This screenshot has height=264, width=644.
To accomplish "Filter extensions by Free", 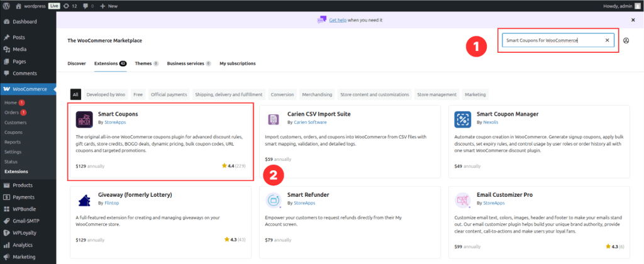I will pyautogui.click(x=138, y=94).
